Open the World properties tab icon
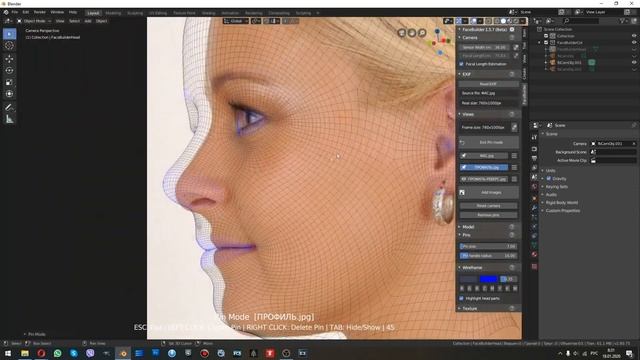Viewport: 640px width, 360px height. 534,187
